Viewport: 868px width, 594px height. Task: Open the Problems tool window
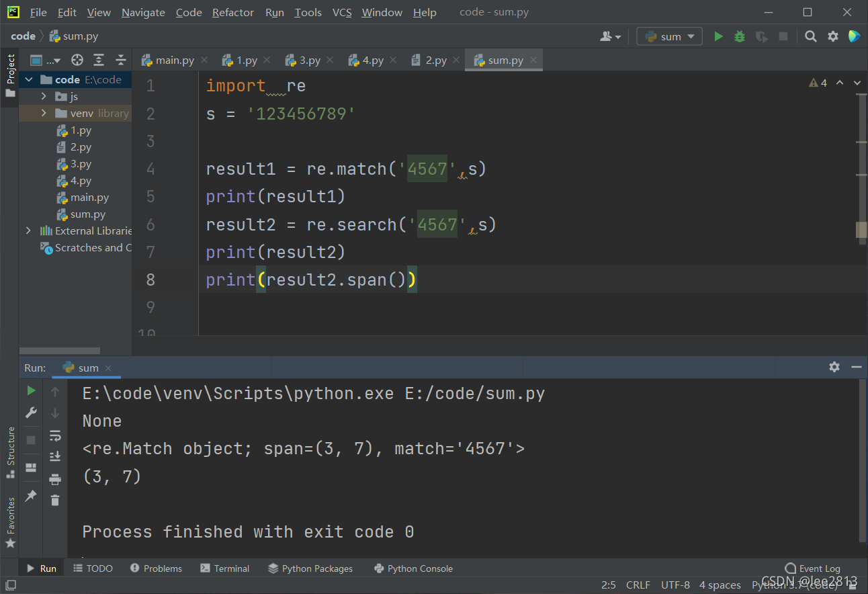(x=156, y=568)
